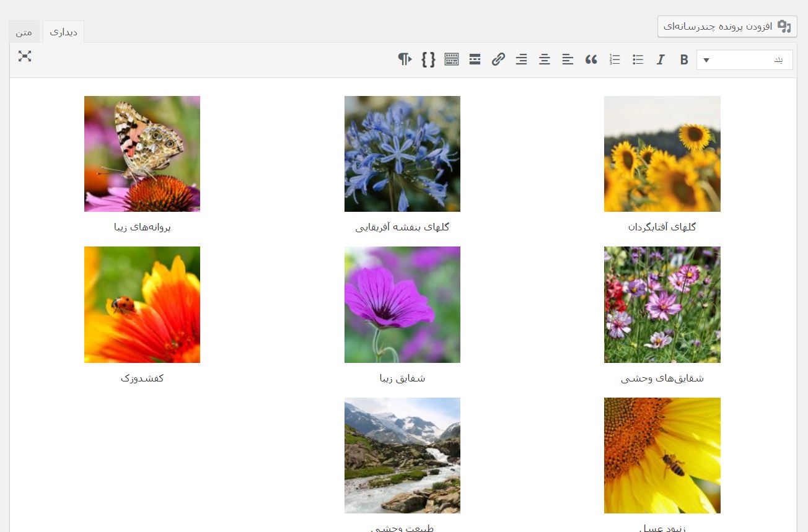Toggle italic formatting
808x532 pixels.
[661, 59]
